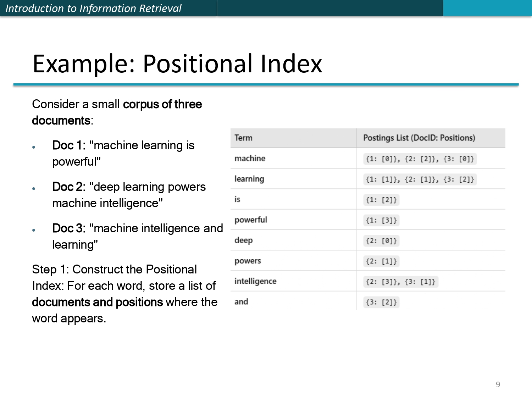Viewport: 532px width, 399px height.
Task: Select the intelligence postings list
Action: (x=401, y=282)
